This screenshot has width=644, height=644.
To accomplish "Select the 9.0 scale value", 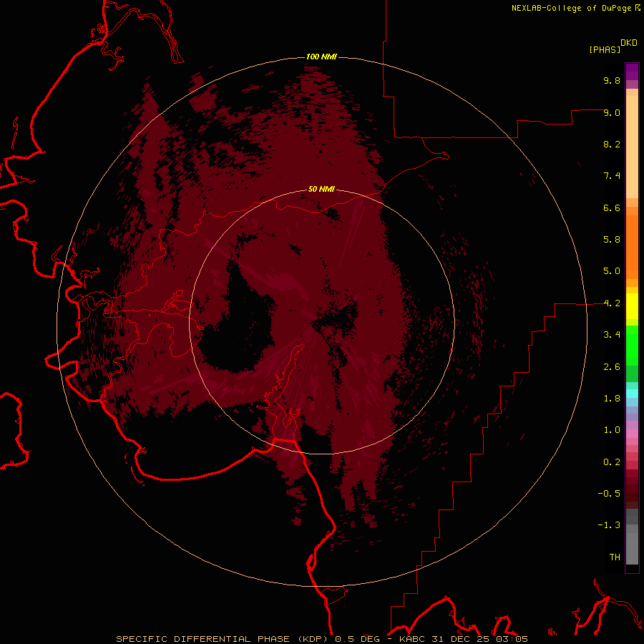I will pos(612,112).
